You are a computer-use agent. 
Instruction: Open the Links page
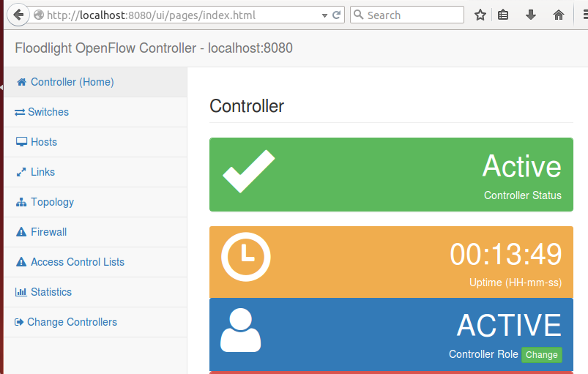(x=95, y=172)
